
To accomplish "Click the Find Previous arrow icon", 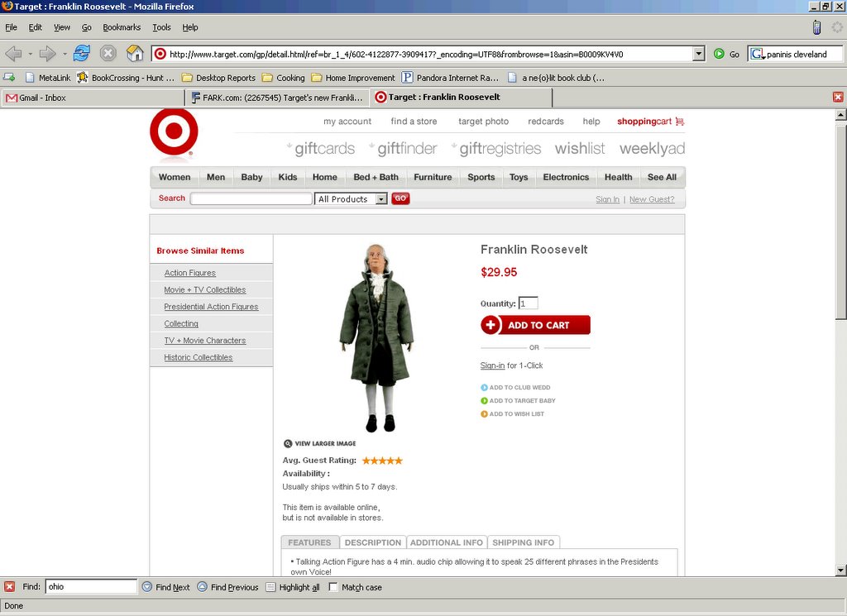I will coord(202,587).
